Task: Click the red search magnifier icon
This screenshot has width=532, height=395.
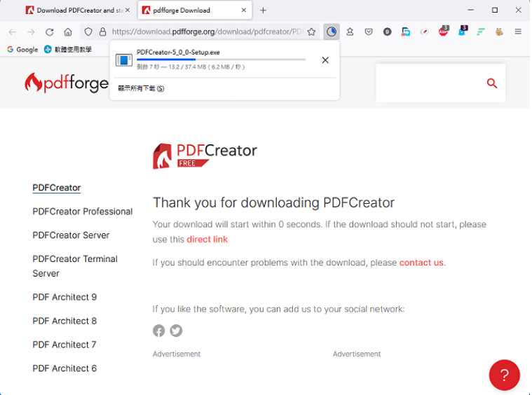Action: pyautogui.click(x=492, y=83)
